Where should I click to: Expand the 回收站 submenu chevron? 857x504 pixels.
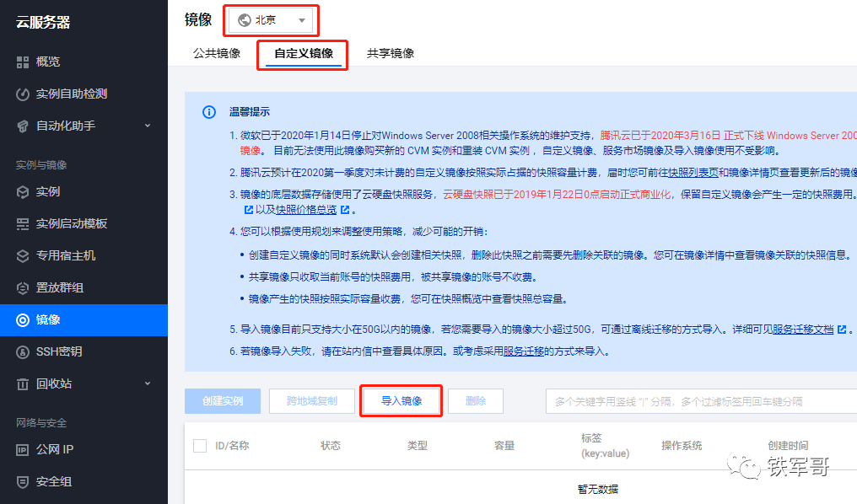[x=148, y=383]
